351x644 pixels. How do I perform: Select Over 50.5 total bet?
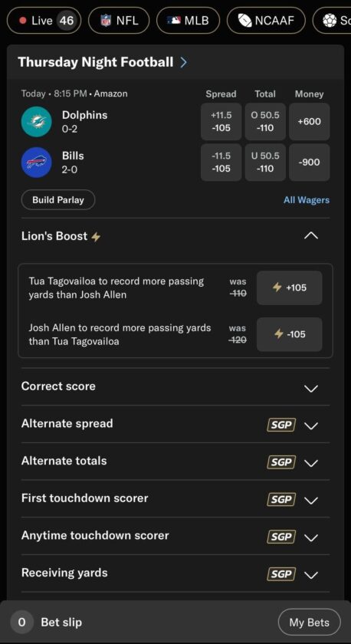pos(265,122)
